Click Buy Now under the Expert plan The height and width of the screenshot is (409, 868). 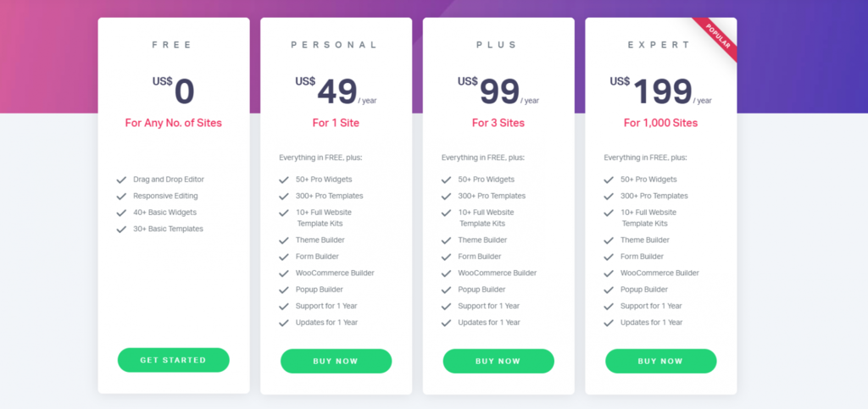[x=661, y=361]
